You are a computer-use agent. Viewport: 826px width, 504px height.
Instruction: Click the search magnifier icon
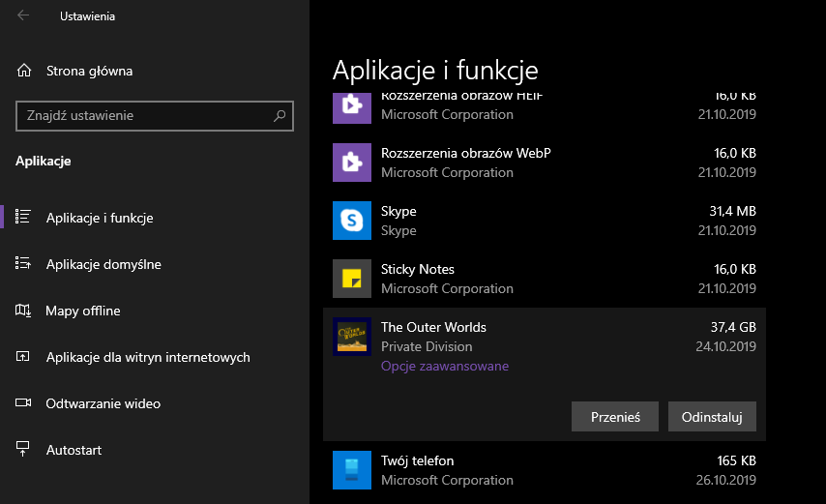pyautogui.click(x=280, y=115)
